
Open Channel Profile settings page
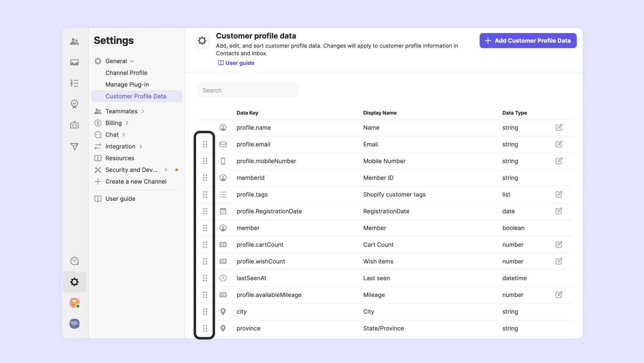(126, 73)
